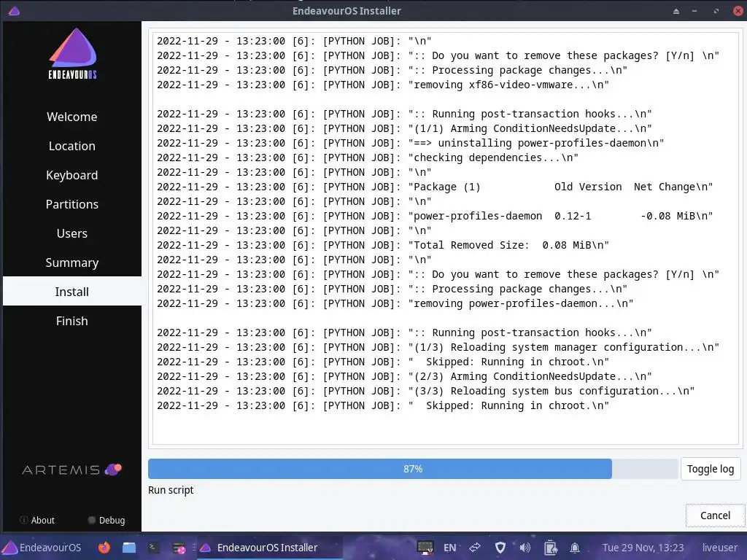This screenshot has width=747, height=560.
Task: Select the Users step in sidebar
Action: click(72, 233)
